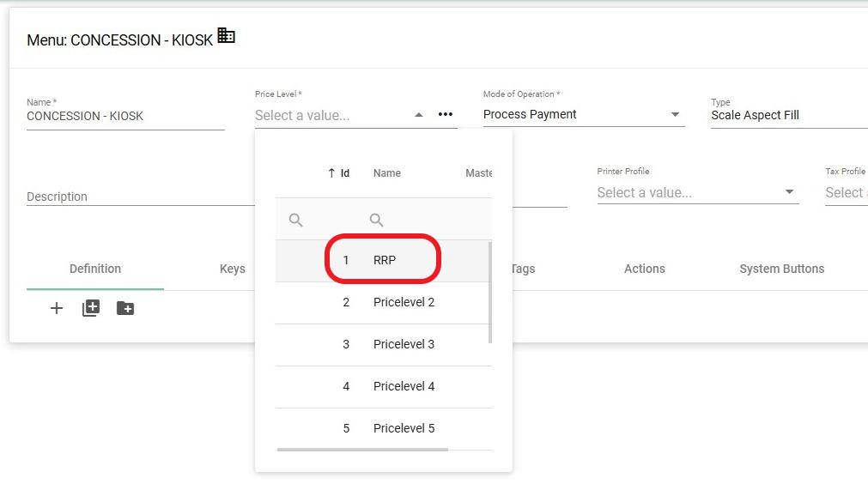Click the Name column header
The image size is (868, 484).
coord(387,173)
